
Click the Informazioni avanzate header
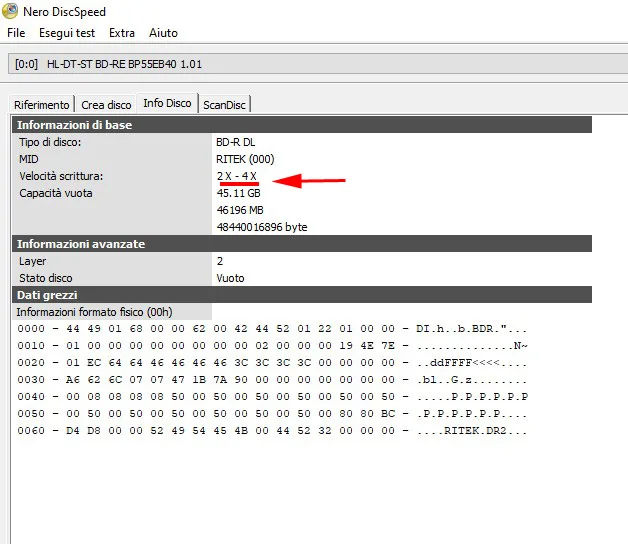click(x=302, y=244)
